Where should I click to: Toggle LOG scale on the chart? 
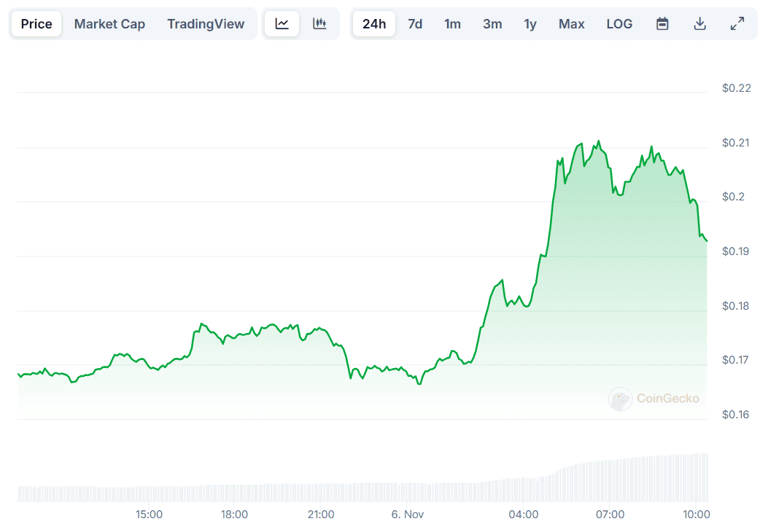pyautogui.click(x=619, y=24)
